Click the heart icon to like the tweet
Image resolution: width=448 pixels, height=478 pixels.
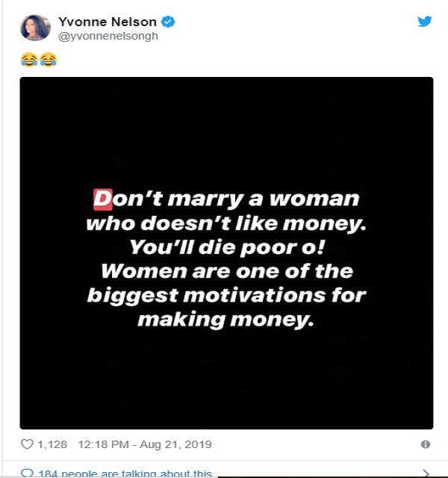point(27,444)
